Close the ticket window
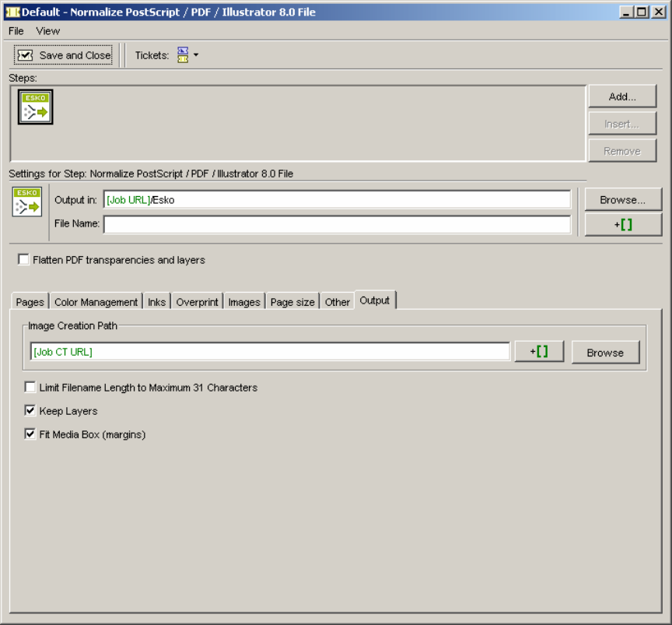Screen dimensions: 672x625 coord(658,12)
